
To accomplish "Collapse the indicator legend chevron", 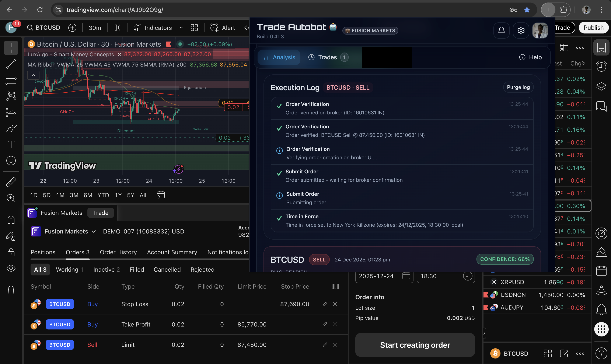I will click(x=33, y=75).
